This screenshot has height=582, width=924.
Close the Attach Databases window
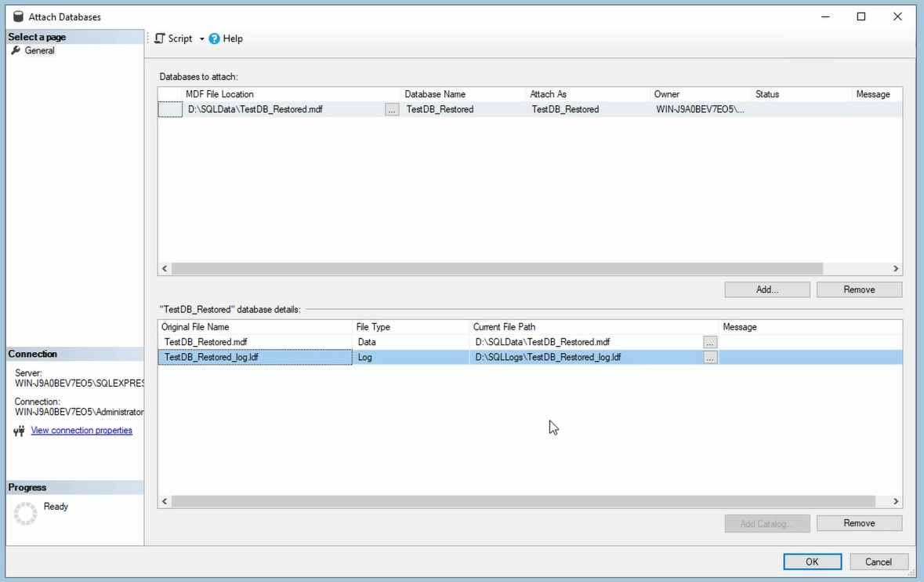point(897,16)
